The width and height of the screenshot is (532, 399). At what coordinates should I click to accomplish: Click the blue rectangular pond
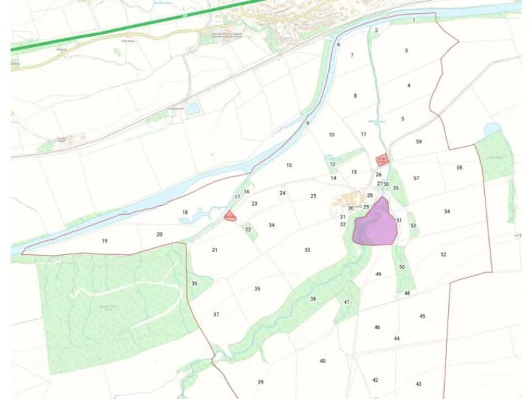[193, 108]
